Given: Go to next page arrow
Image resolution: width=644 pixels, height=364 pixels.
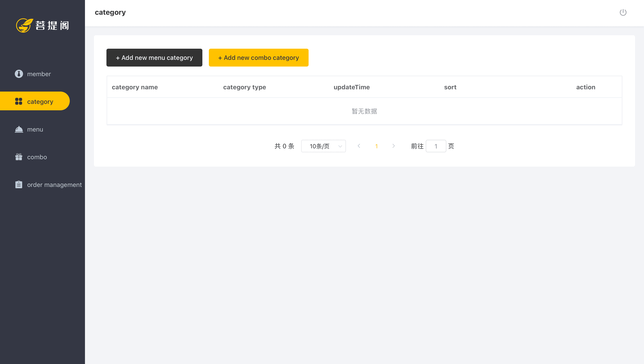Looking at the screenshot, I should point(394,146).
